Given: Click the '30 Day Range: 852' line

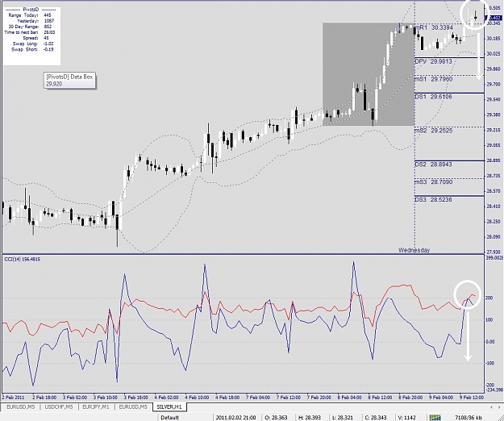Looking at the screenshot, I should coord(30,27).
